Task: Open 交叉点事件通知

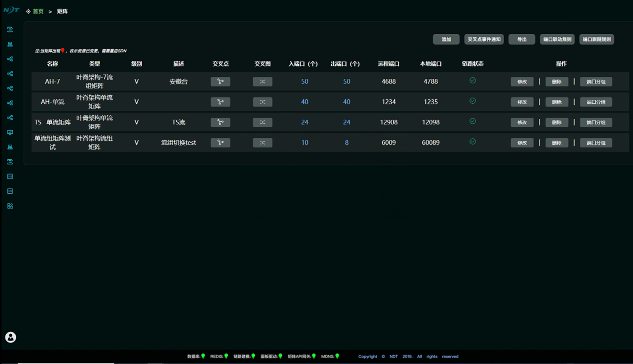Action: (484, 39)
